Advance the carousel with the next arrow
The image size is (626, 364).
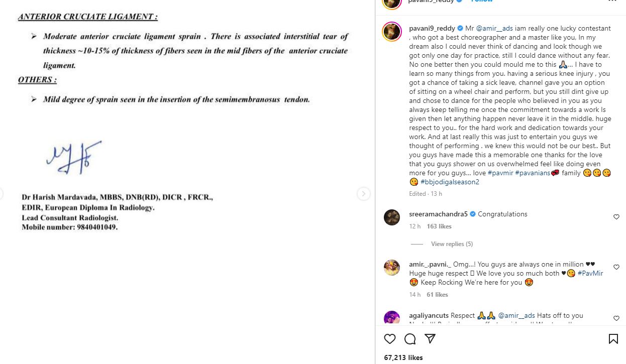[x=364, y=193]
